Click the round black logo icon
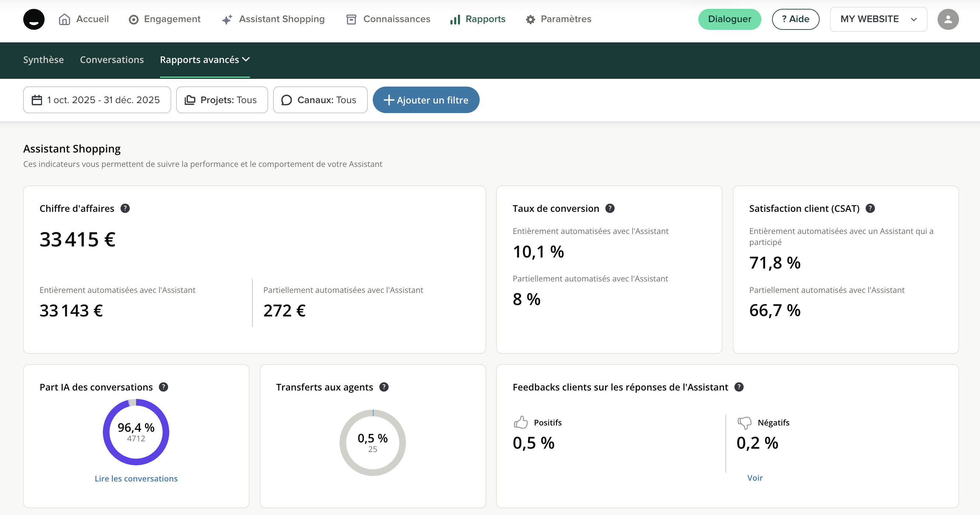 pyautogui.click(x=34, y=19)
